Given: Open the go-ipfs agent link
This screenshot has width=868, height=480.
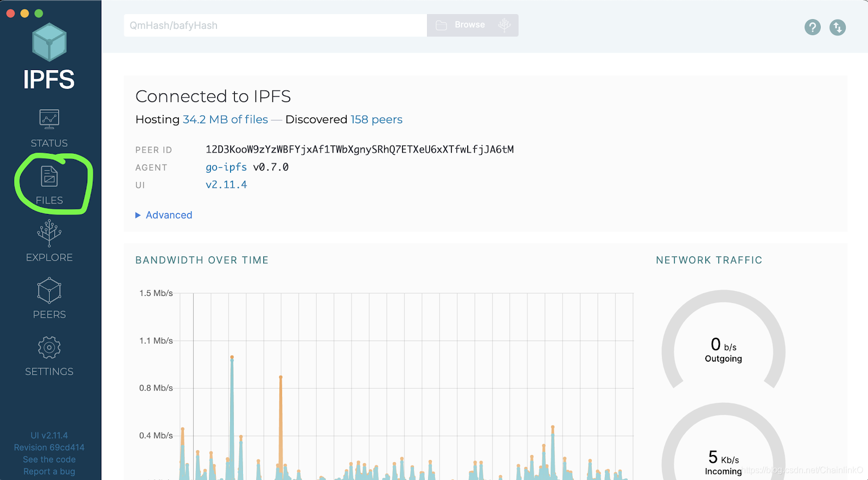Looking at the screenshot, I should [226, 167].
